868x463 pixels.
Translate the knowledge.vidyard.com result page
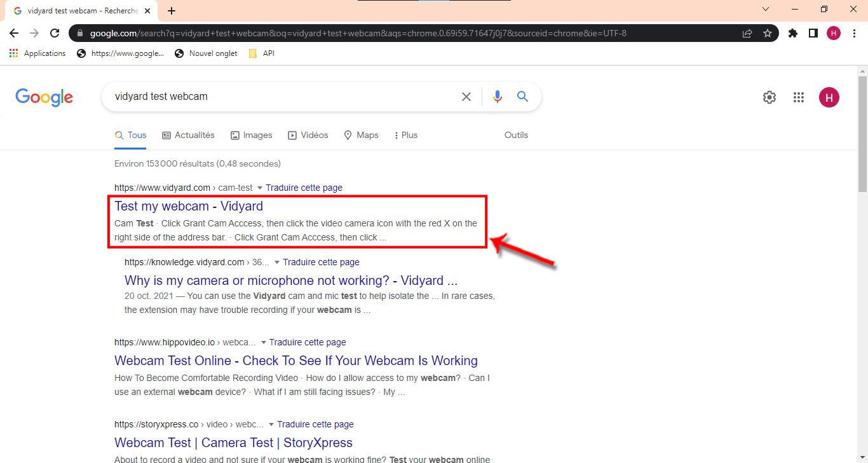(321, 262)
